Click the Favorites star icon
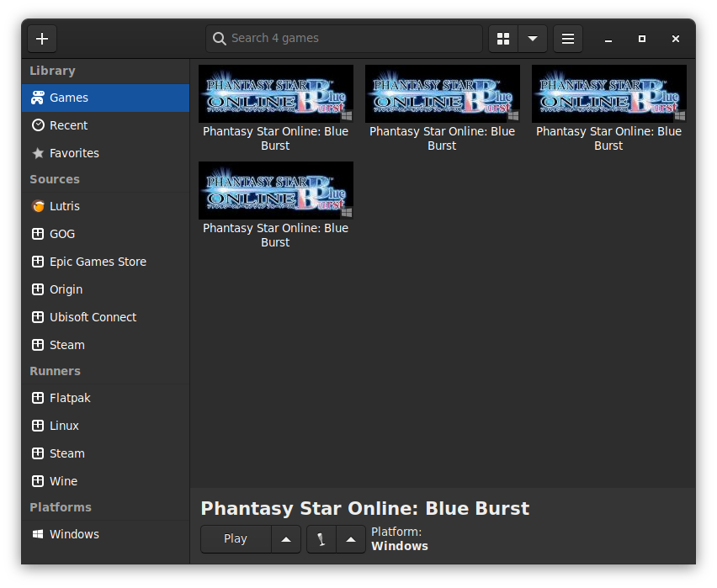Screen dimensions: 717x588 (x=38, y=153)
